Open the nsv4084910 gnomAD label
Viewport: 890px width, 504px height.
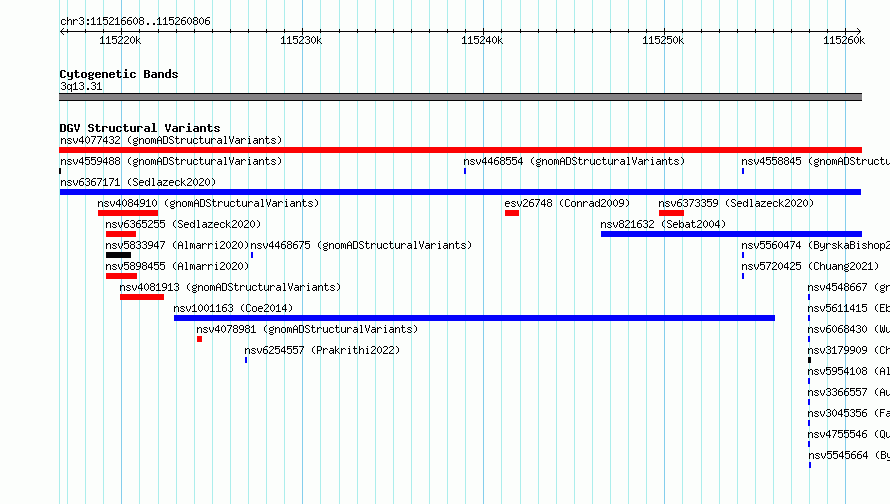(x=208, y=203)
